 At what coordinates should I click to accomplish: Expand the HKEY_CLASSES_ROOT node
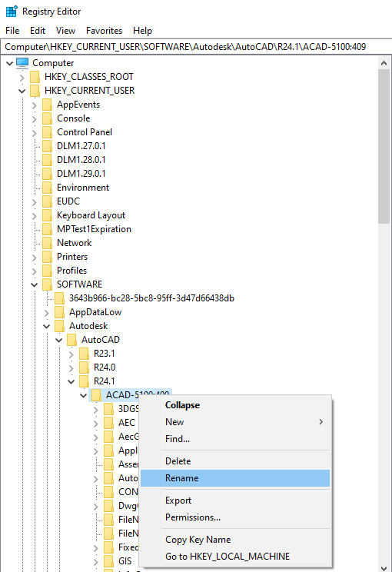pyautogui.click(x=22, y=78)
